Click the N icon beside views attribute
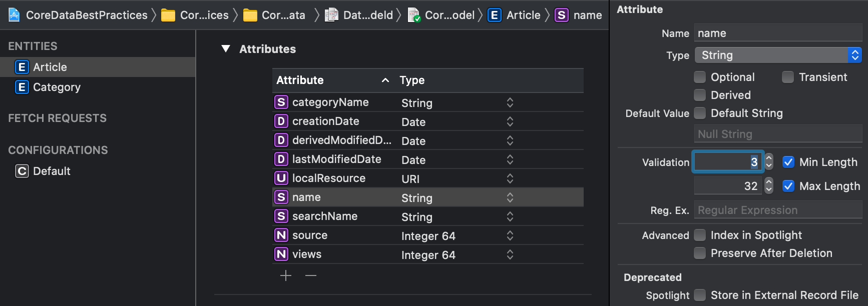Image resolution: width=868 pixels, height=306 pixels. (x=281, y=254)
